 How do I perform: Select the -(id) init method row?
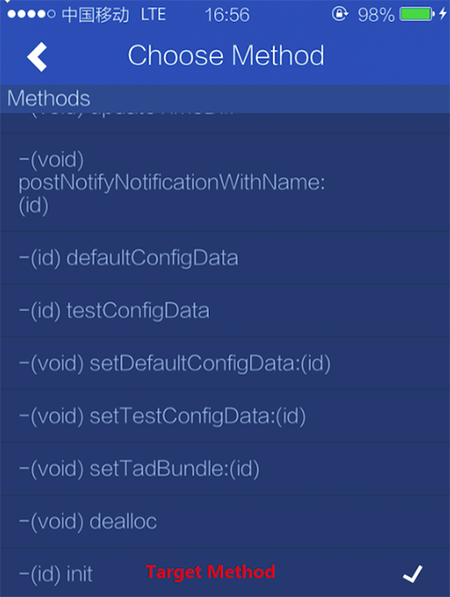(x=225, y=573)
